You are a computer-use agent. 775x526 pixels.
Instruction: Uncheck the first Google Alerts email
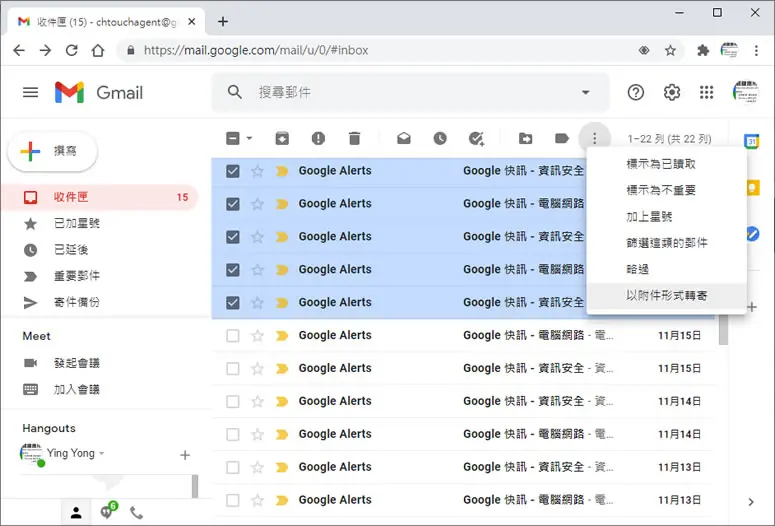click(233, 171)
